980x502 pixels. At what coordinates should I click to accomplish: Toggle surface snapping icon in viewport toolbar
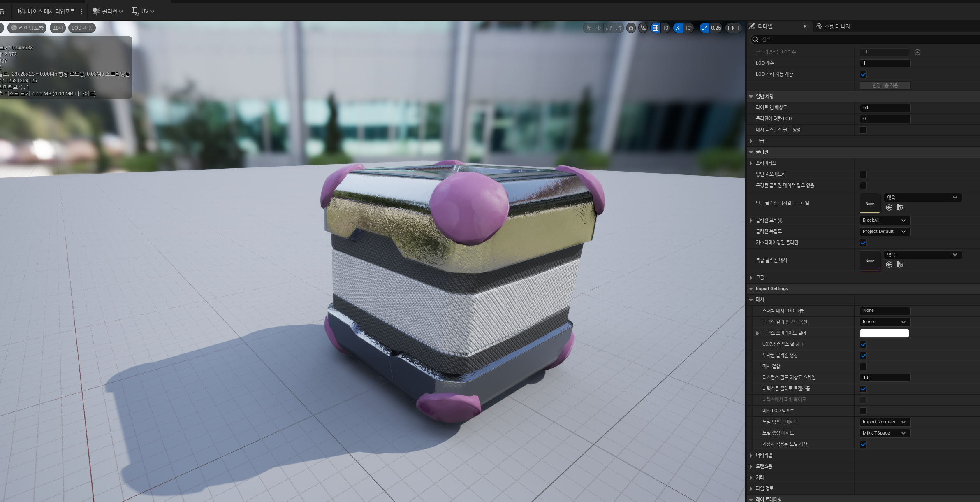click(x=643, y=28)
